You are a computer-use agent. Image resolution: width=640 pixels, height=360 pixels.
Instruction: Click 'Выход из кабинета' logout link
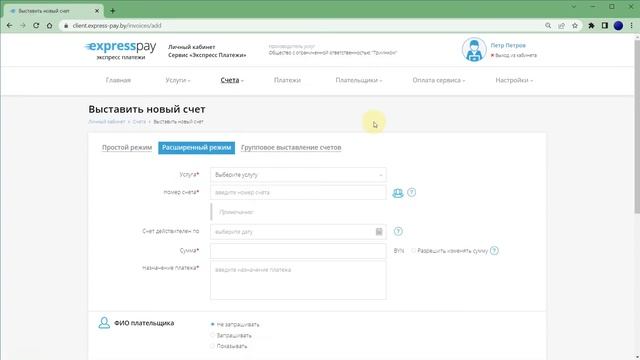pos(516,55)
